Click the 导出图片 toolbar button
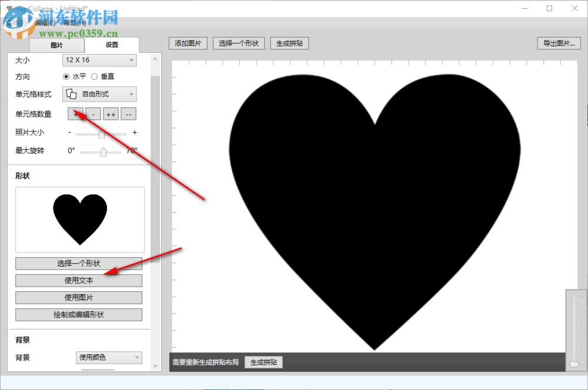Viewport: 588px width, 390px height. (558, 43)
